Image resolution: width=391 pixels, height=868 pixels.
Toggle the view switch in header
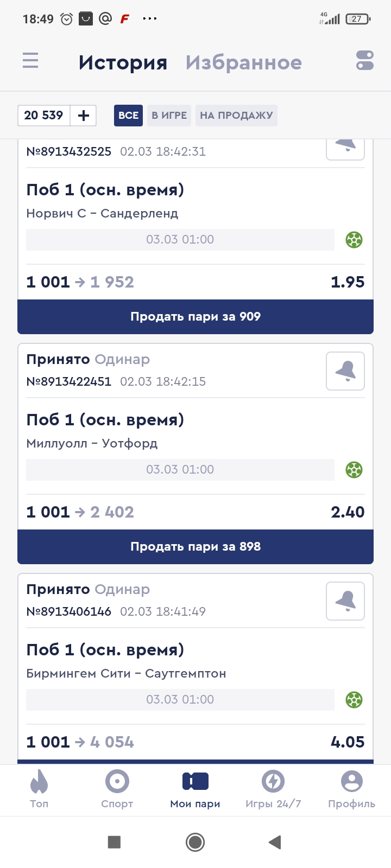[365, 60]
